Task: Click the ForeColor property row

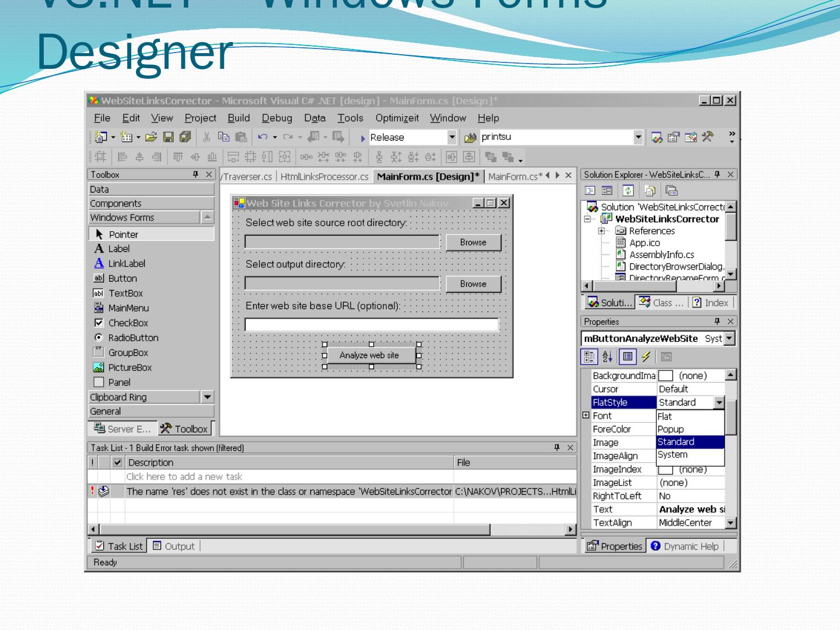Action: pyautogui.click(x=611, y=429)
